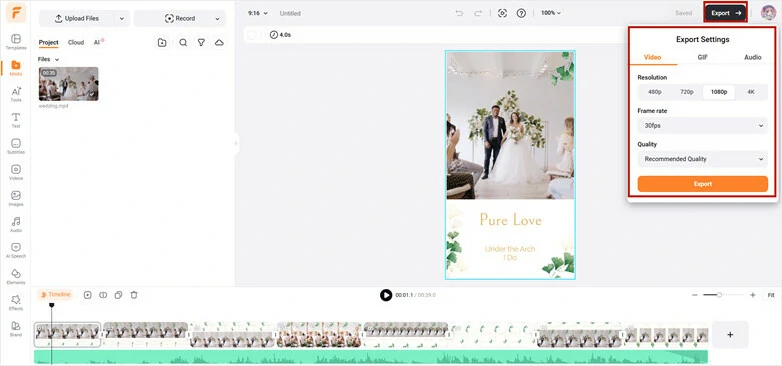
Task: Open the Text sidebar panel
Action: coord(16,120)
